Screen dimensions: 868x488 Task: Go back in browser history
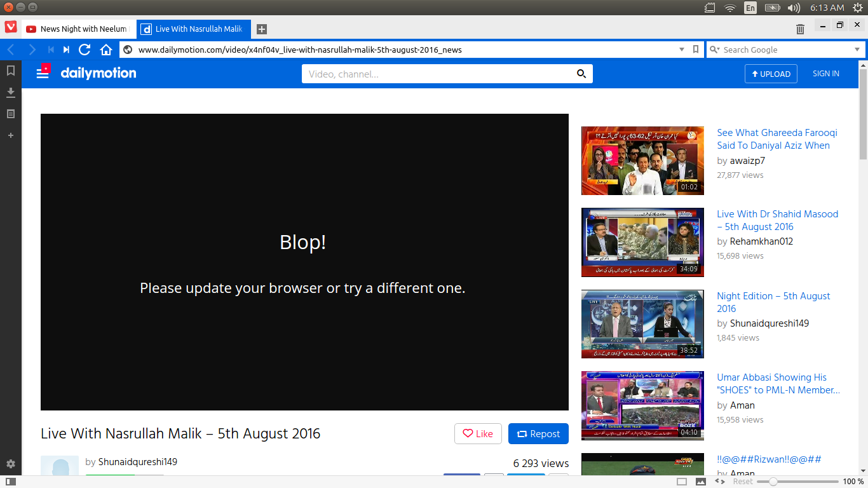(x=11, y=50)
